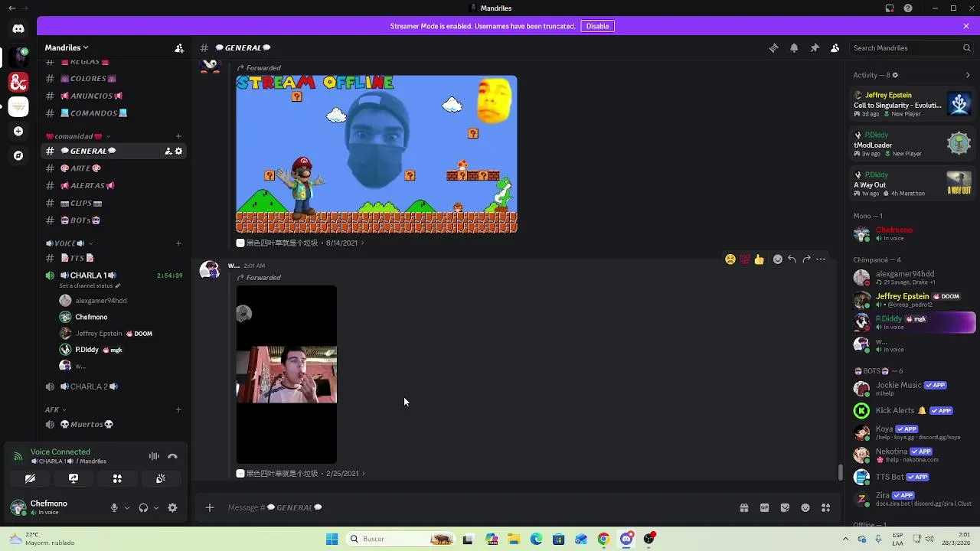The height and width of the screenshot is (551, 980).
Task: Dismiss the Streamer Mode banner
Action: (x=966, y=26)
